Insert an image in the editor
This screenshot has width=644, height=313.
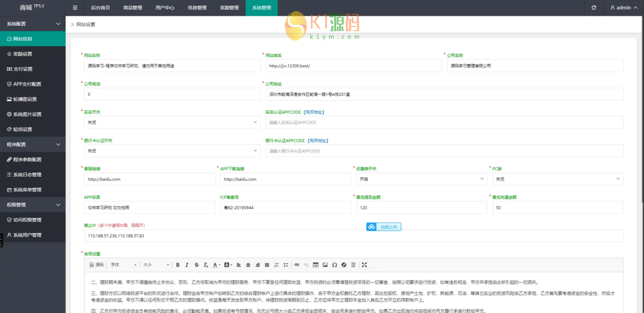pyautogui.click(x=325, y=265)
